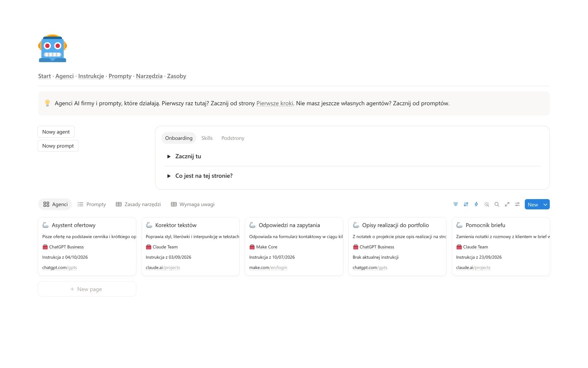Click 'Brak aktualnej instrukcji' text
Viewport: 588px width, 368px height.
tap(376, 257)
